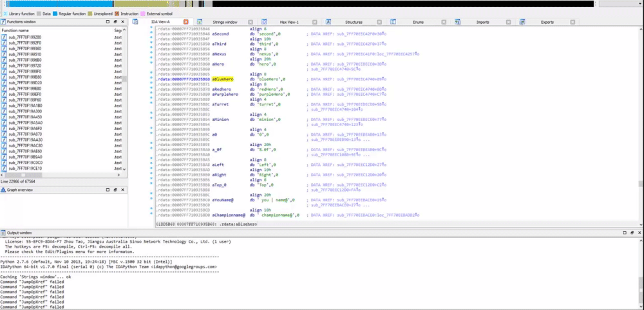
Task: Click the Exports tab icon
Action: [522, 22]
